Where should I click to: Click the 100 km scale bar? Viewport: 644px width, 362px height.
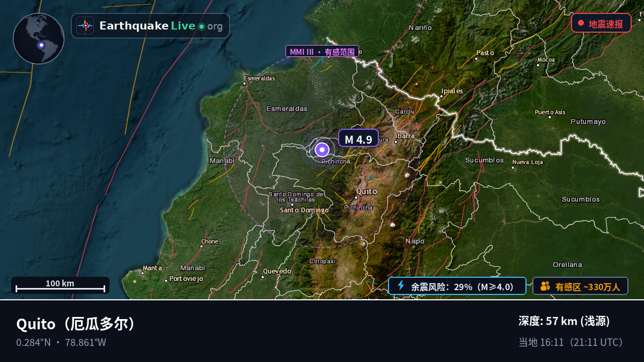(60, 285)
